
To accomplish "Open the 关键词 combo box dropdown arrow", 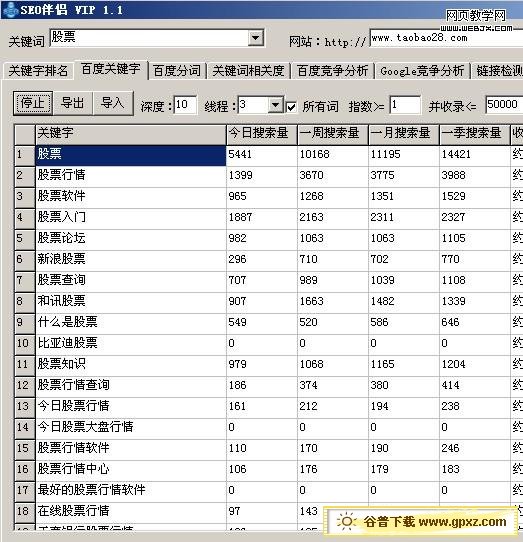I will coord(256,37).
